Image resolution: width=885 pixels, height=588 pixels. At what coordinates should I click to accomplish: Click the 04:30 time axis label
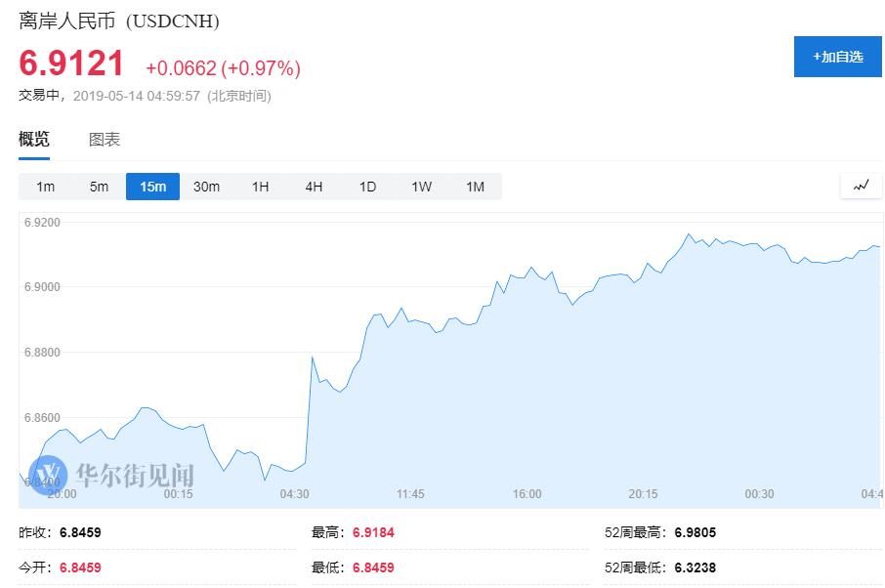tap(295, 494)
